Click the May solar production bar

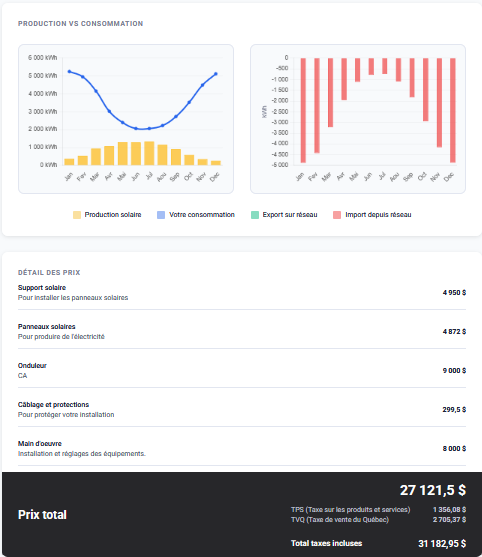[123, 153]
